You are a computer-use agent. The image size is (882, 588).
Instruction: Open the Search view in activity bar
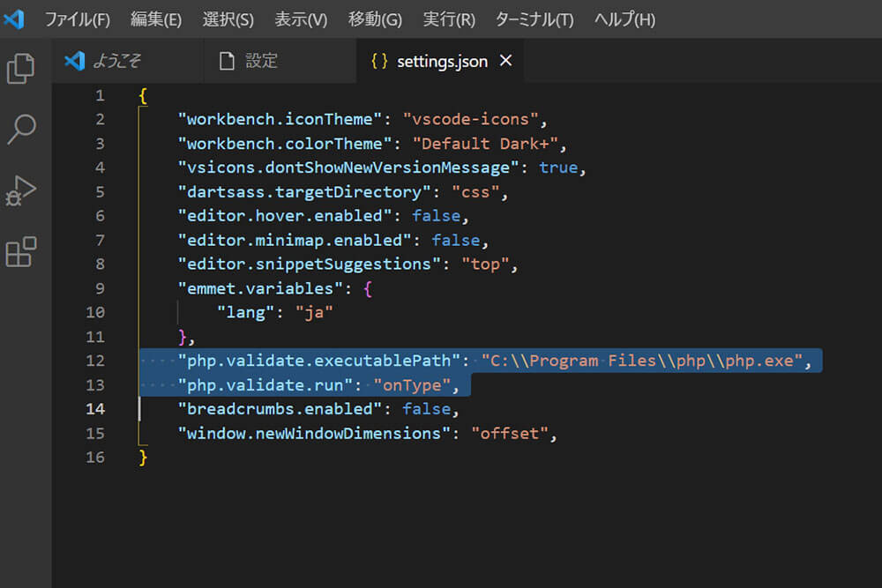click(21, 130)
